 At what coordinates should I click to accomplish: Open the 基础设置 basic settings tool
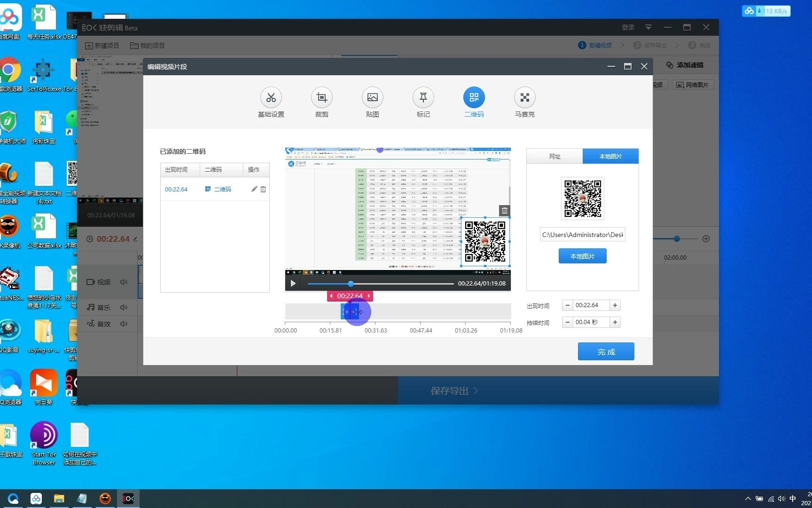[271, 102]
